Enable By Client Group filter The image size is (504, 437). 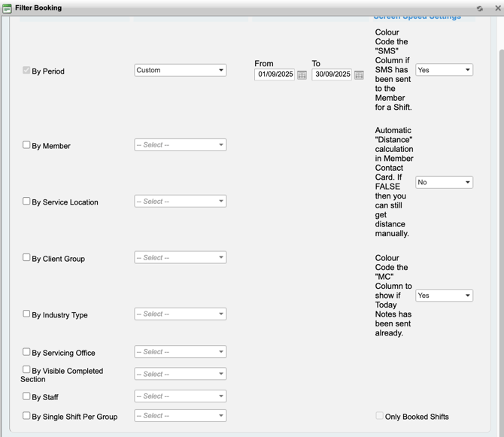point(26,258)
